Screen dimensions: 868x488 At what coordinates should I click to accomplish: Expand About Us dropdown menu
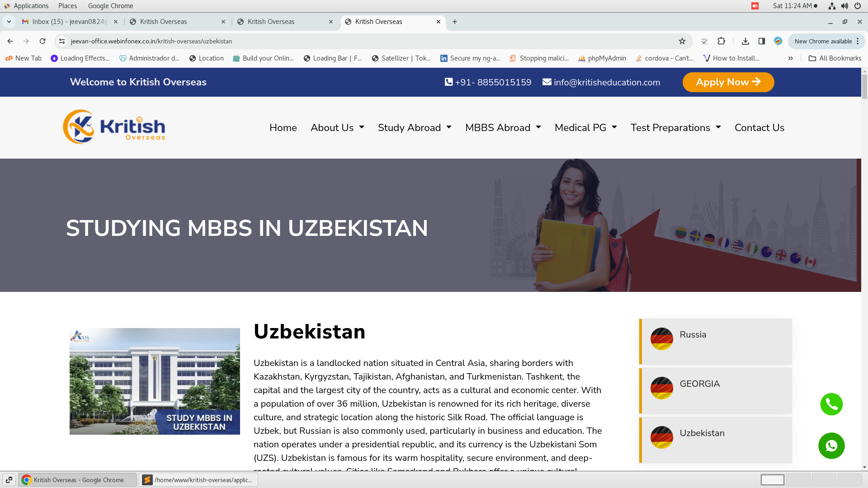pos(337,128)
